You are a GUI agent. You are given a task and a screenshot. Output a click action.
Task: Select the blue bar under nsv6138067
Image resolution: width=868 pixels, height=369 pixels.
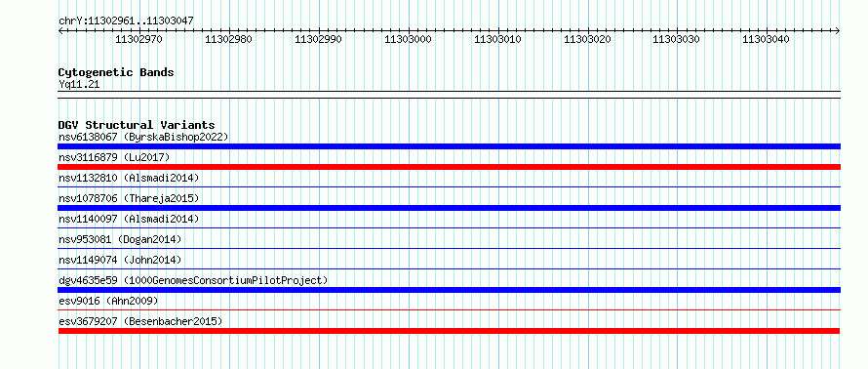tap(449, 146)
